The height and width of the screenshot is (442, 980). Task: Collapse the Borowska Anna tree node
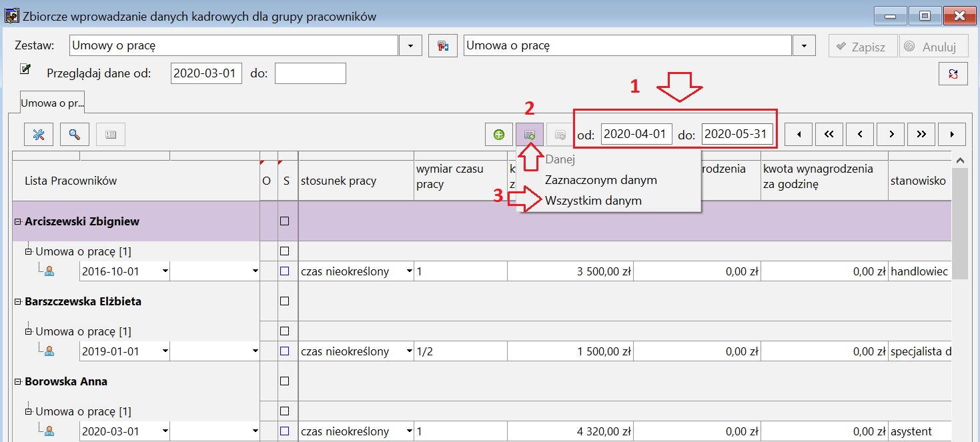(x=17, y=381)
